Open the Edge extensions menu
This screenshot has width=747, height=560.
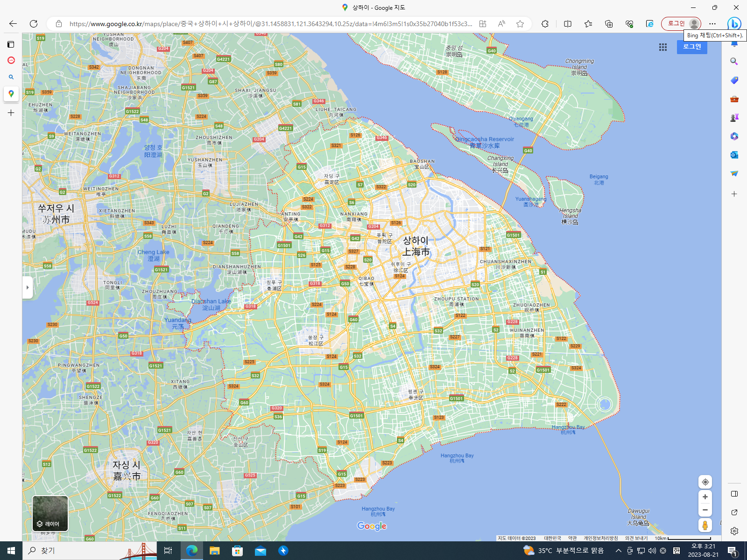(x=545, y=24)
